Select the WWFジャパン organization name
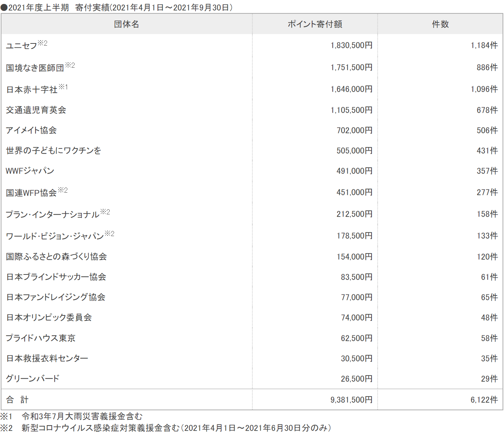 click(30, 171)
